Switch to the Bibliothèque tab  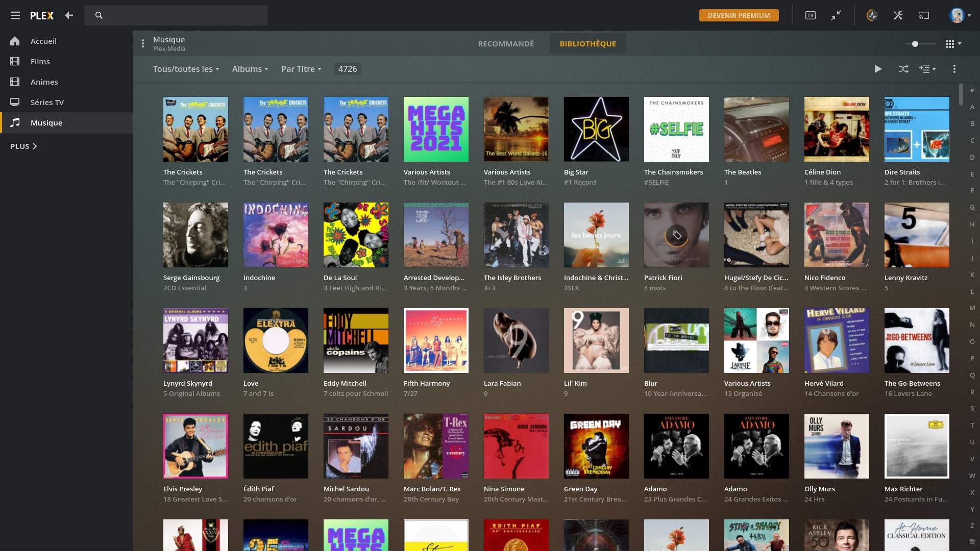point(587,44)
